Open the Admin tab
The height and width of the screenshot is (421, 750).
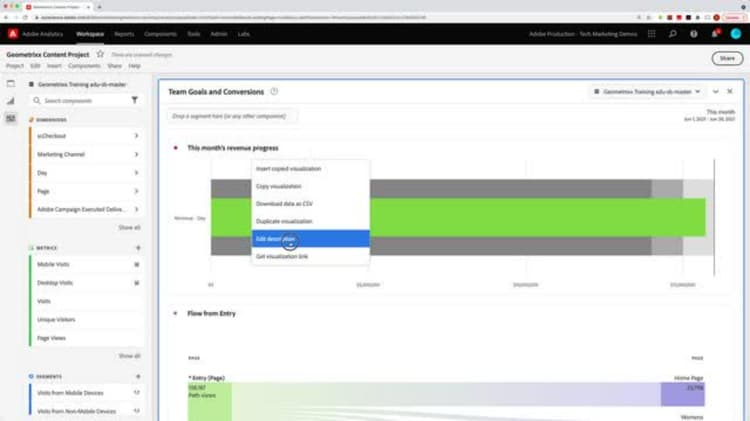tap(219, 34)
